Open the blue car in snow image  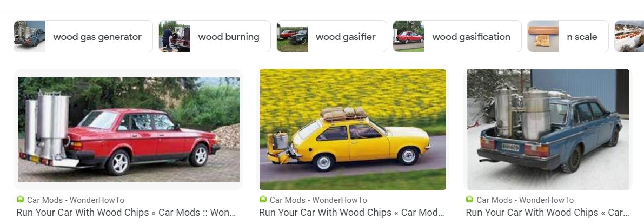click(x=548, y=129)
